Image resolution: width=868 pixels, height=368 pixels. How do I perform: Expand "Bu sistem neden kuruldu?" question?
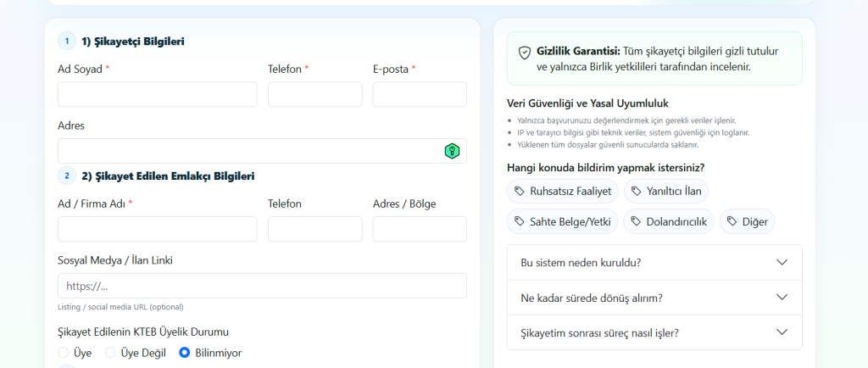click(x=654, y=262)
